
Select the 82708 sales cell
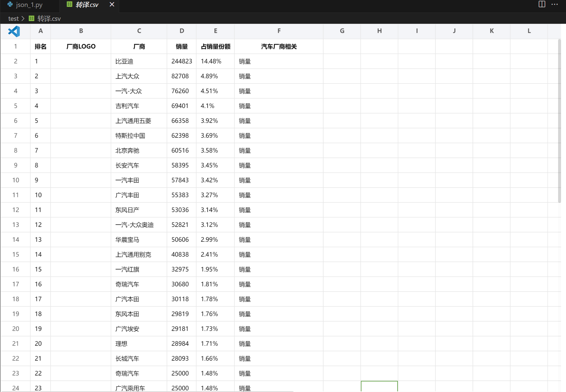[x=182, y=76]
